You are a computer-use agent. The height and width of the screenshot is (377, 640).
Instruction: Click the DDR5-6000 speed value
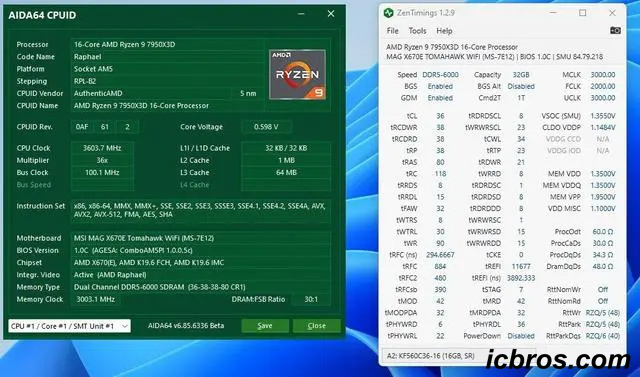coord(440,75)
